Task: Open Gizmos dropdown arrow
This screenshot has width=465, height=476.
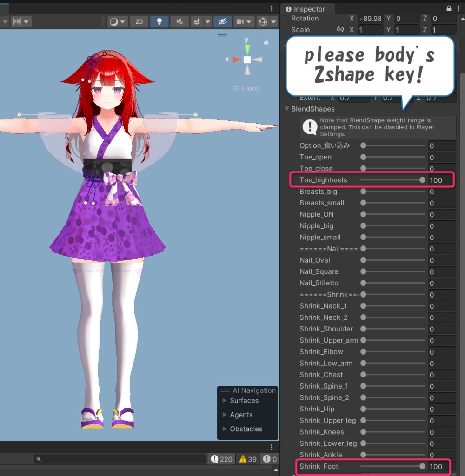Action: tap(273, 21)
